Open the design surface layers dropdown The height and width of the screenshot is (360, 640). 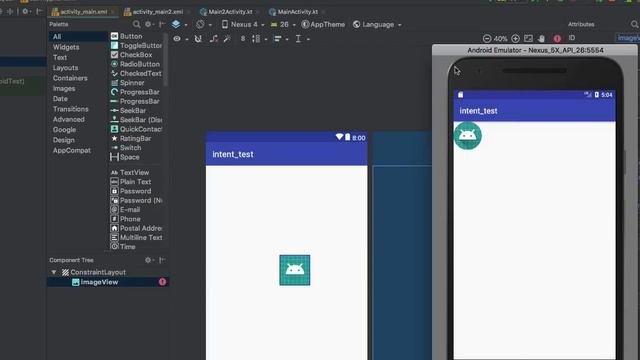[179, 24]
